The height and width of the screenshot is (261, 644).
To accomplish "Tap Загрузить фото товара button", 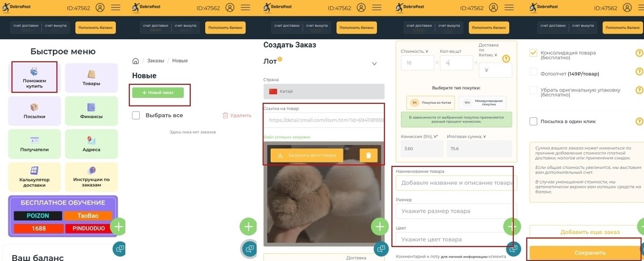I will (307, 156).
